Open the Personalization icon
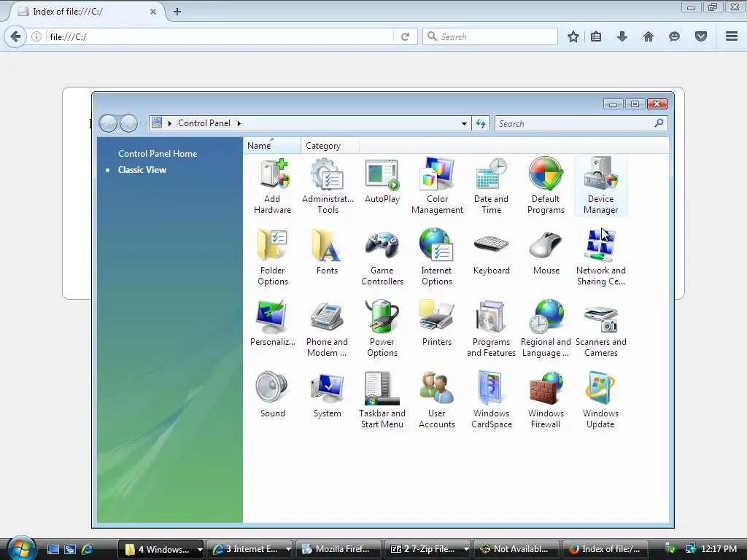 click(273, 324)
